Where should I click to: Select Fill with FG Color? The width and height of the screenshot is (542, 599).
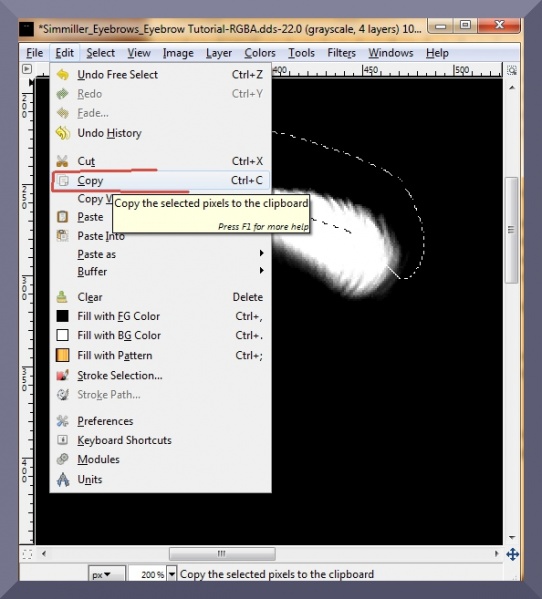point(160,316)
